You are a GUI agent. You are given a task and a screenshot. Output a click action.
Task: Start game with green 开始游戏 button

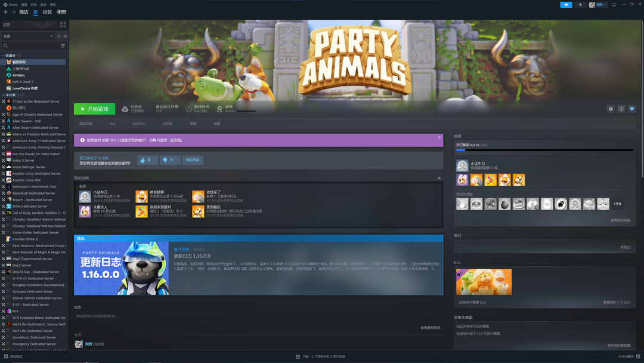(94, 109)
